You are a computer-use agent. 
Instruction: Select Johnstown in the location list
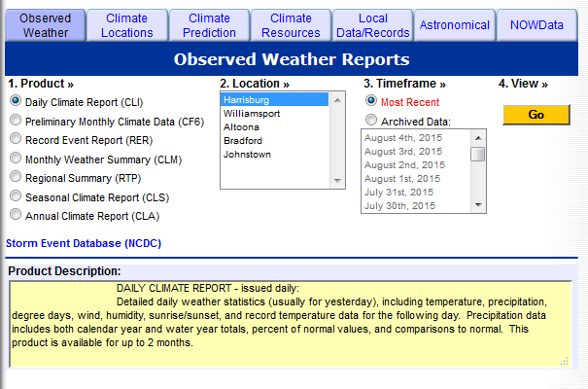tap(274, 155)
